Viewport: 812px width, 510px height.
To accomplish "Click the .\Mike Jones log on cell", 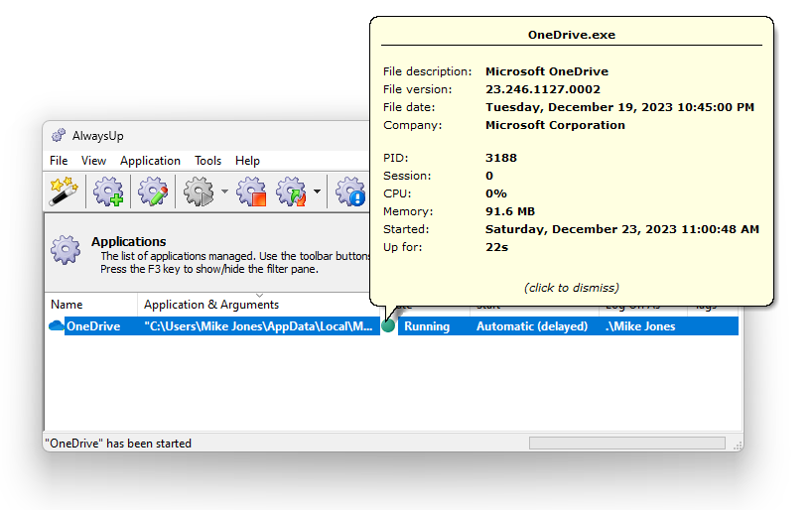I will (640, 326).
